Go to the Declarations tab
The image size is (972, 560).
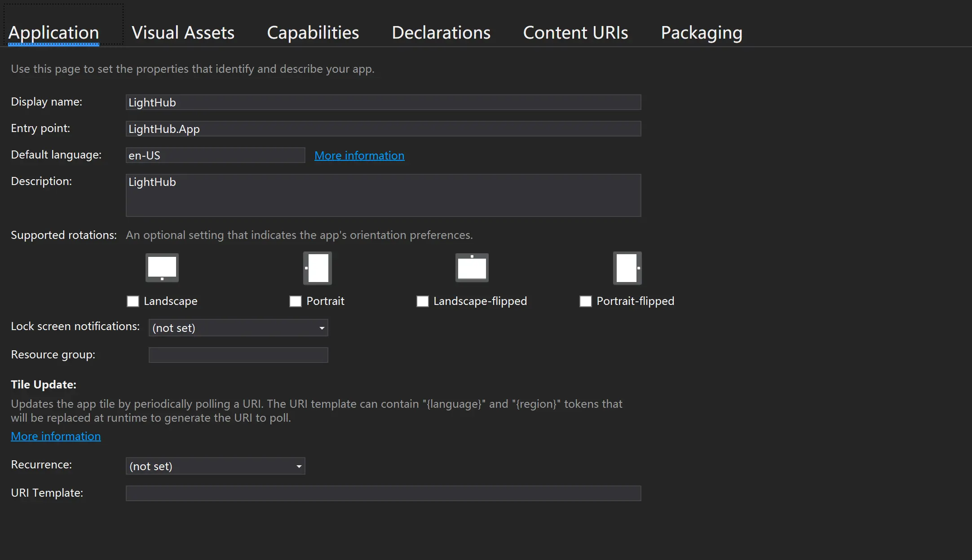click(441, 33)
